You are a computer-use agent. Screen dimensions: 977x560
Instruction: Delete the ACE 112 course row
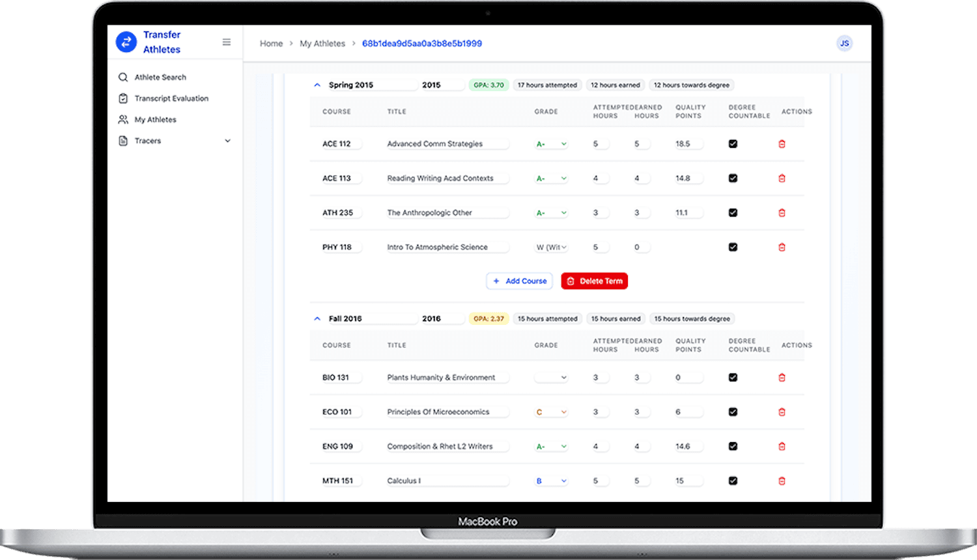tap(782, 144)
